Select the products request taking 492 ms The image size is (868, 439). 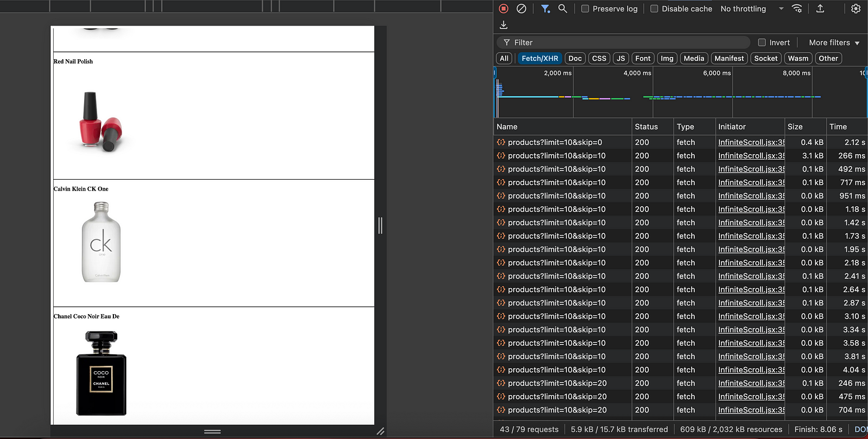tap(557, 169)
